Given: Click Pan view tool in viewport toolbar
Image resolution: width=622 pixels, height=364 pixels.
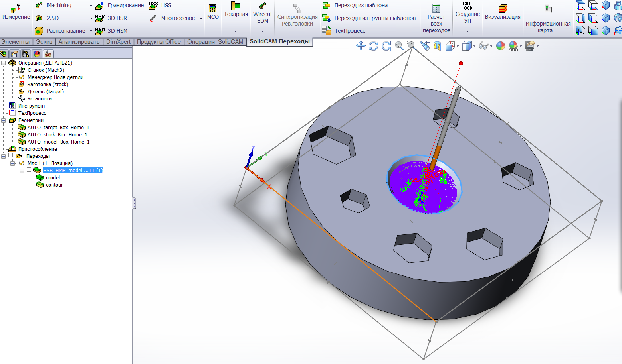Looking at the screenshot, I should click(361, 46).
